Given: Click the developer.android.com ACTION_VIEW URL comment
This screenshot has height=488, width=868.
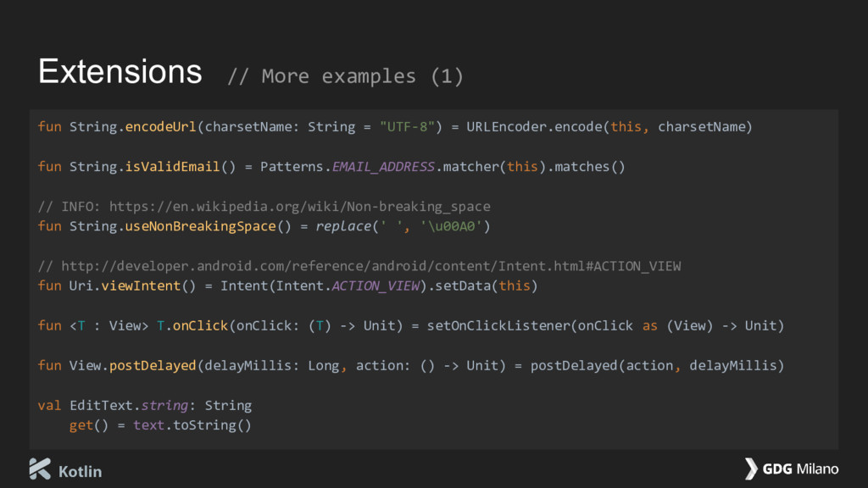Looking at the screenshot, I should coord(359,266).
